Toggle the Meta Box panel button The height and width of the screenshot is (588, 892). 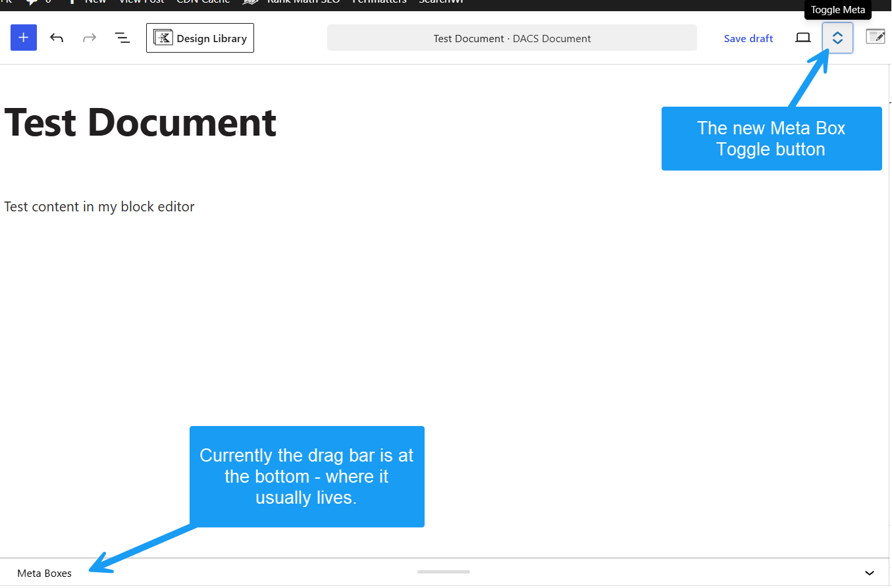coord(837,38)
